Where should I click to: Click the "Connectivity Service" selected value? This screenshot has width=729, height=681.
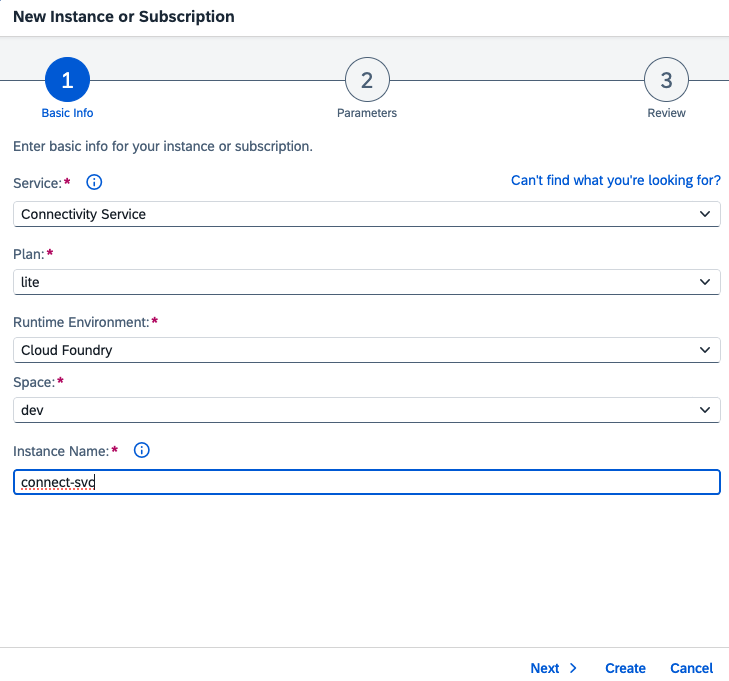(84, 214)
